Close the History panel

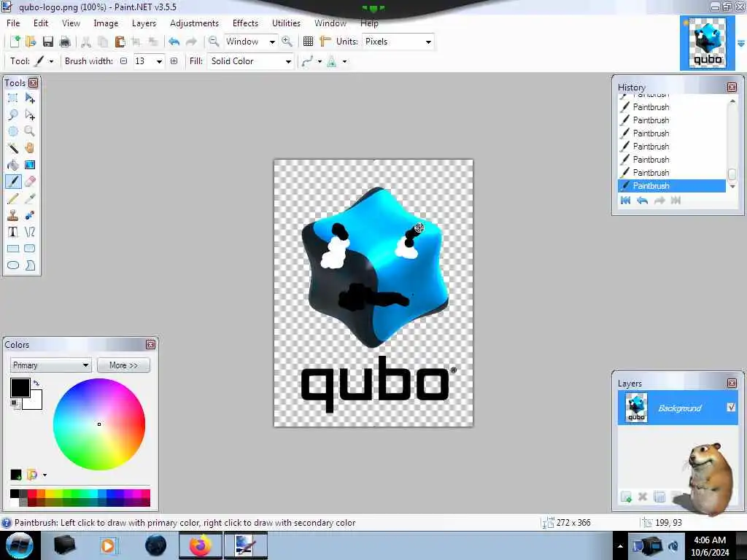(x=732, y=87)
